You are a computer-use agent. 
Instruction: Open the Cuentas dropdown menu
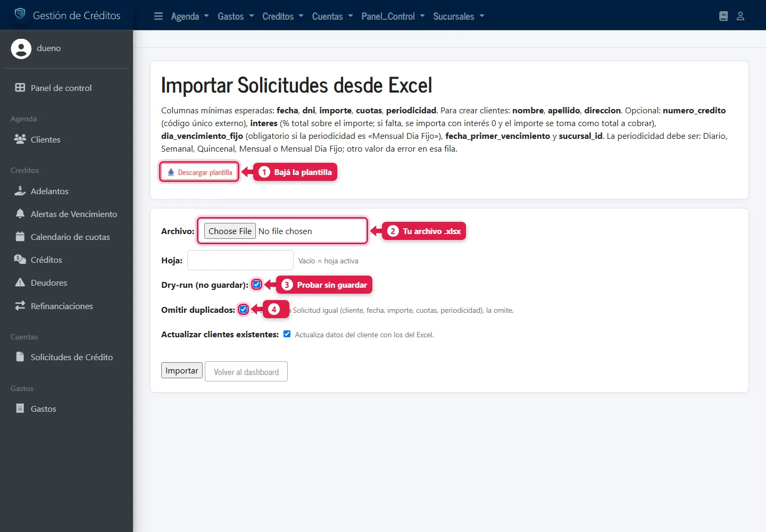[x=332, y=16]
